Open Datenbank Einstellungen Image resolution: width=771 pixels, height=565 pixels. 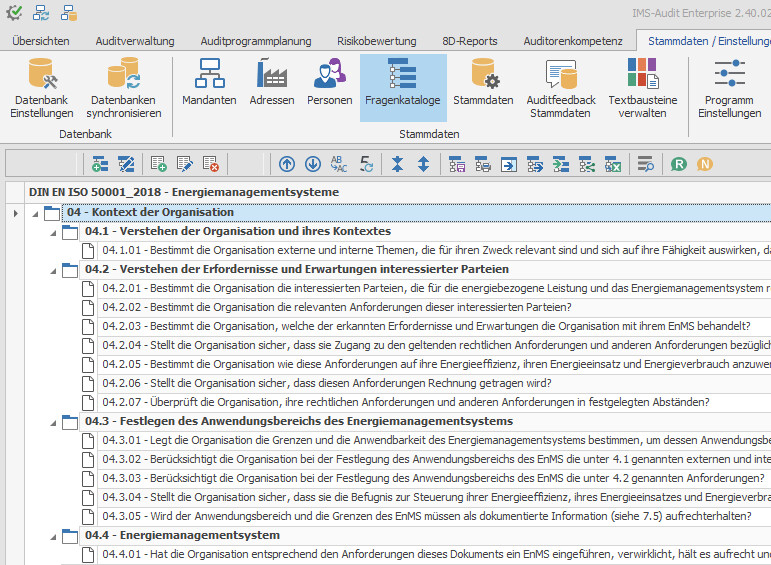coord(42,88)
